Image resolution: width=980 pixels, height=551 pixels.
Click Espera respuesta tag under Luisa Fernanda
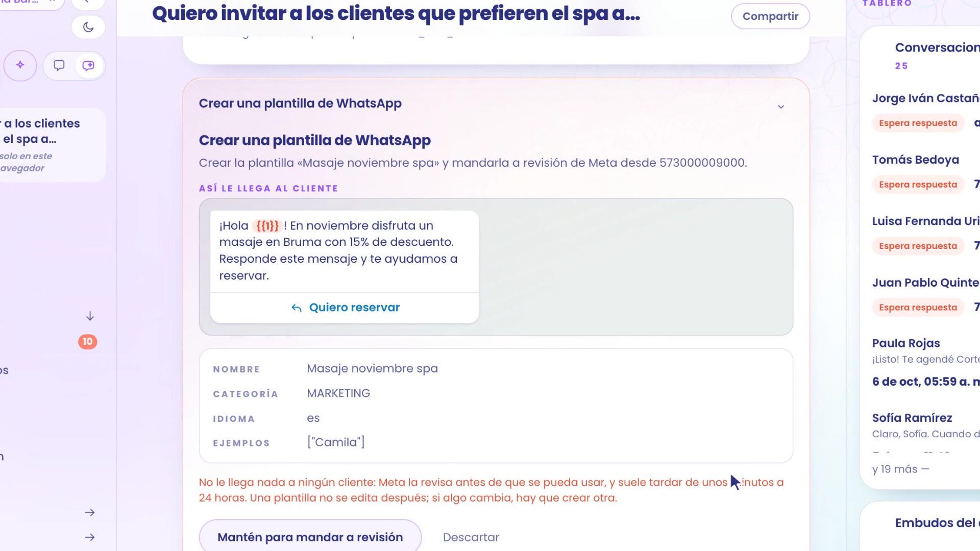pyautogui.click(x=918, y=246)
